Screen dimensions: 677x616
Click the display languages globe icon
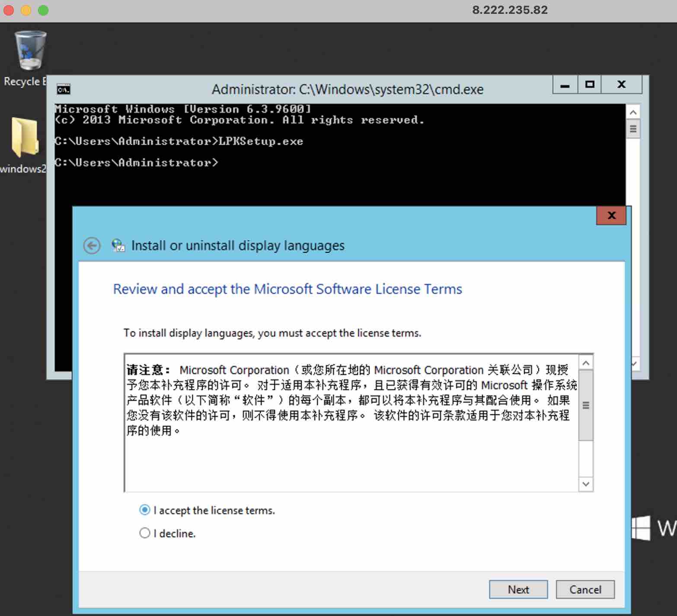[x=118, y=245]
